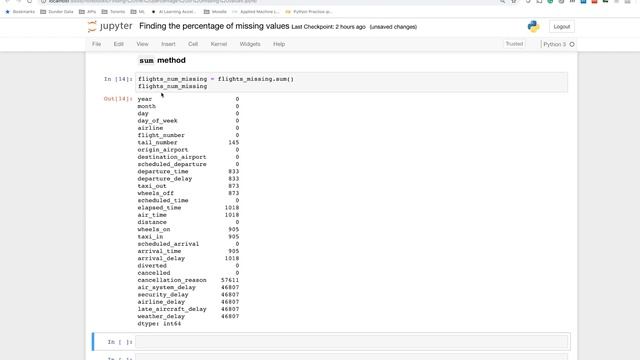Click the 'airline' output row
The width and height of the screenshot is (640, 360).
pos(188,128)
